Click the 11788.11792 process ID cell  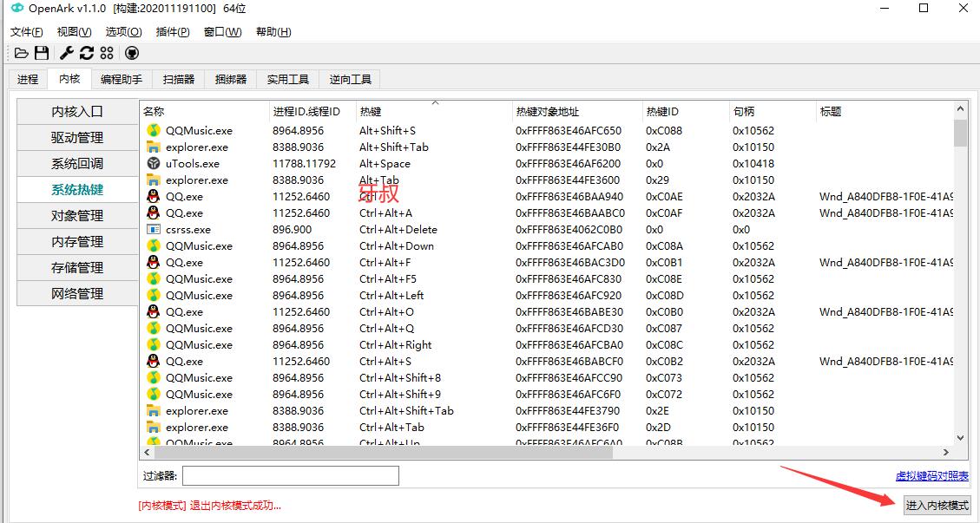pyautogui.click(x=305, y=164)
